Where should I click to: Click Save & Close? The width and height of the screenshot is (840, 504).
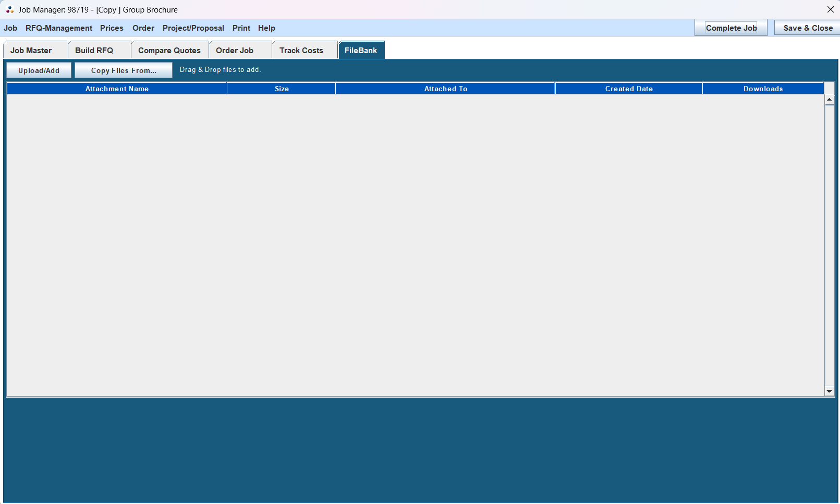pyautogui.click(x=807, y=28)
